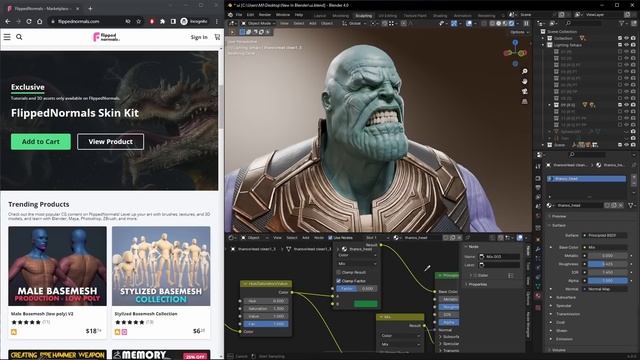This screenshot has height=360, width=640.
Task: Open the Object Mode dropdown
Action: coord(258,23)
